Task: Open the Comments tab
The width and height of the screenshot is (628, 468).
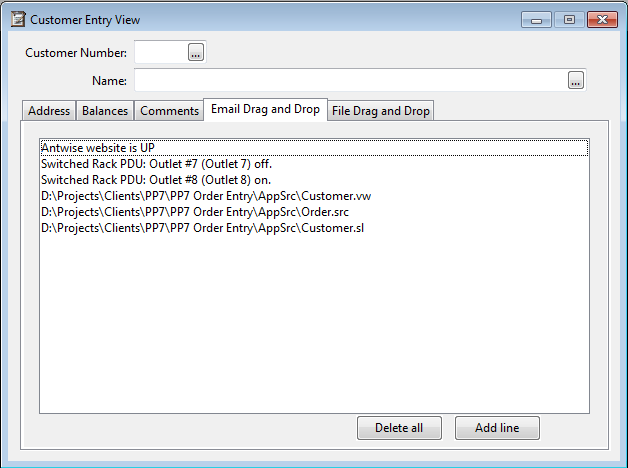Action: pyautogui.click(x=169, y=110)
